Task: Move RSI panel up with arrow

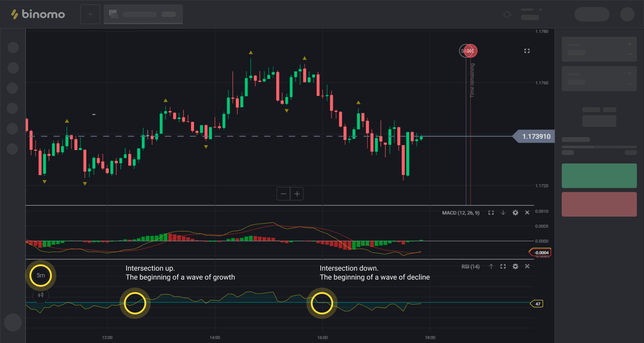Action: click(x=491, y=266)
